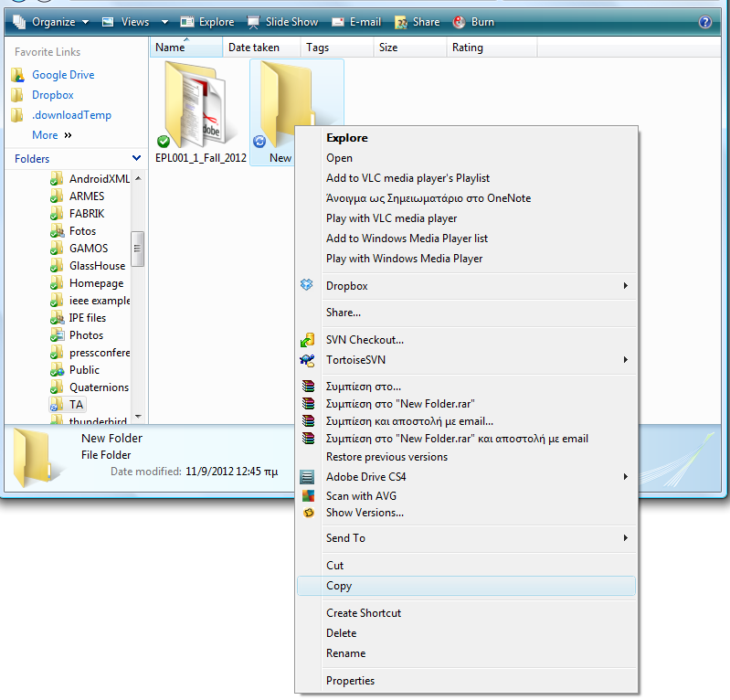Image resolution: width=730 pixels, height=700 pixels.
Task: Select 'Play with VLC media player'
Action: point(466,218)
